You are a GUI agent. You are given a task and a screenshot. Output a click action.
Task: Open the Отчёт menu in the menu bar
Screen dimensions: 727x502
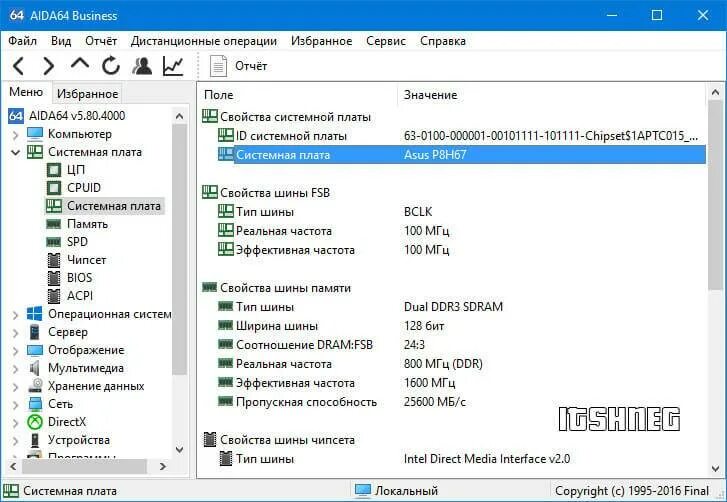(101, 41)
